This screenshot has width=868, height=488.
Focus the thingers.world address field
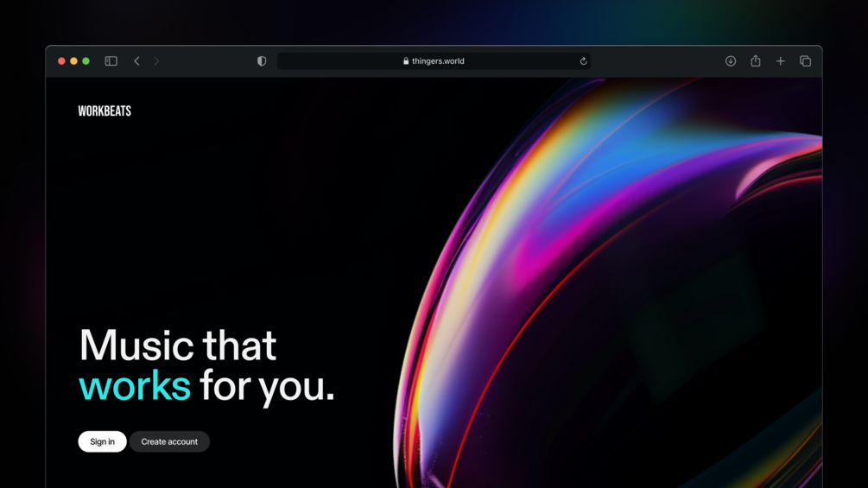click(x=434, y=60)
